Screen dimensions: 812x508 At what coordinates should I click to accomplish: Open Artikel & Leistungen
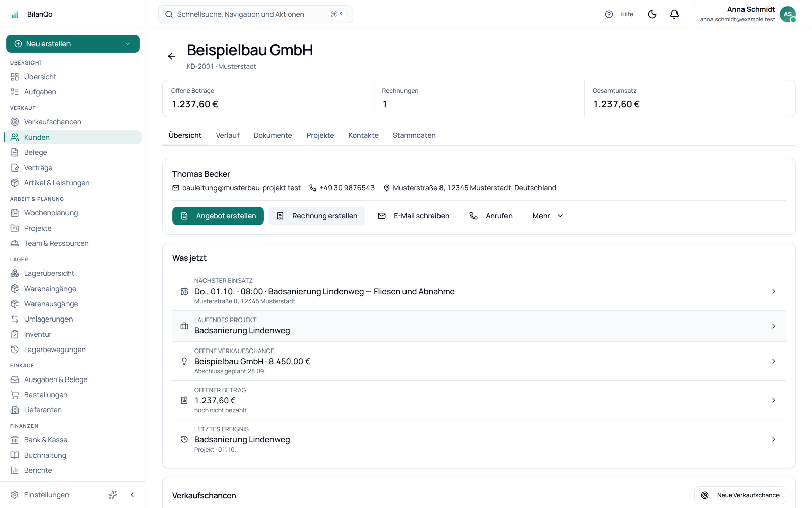(x=73, y=183)
